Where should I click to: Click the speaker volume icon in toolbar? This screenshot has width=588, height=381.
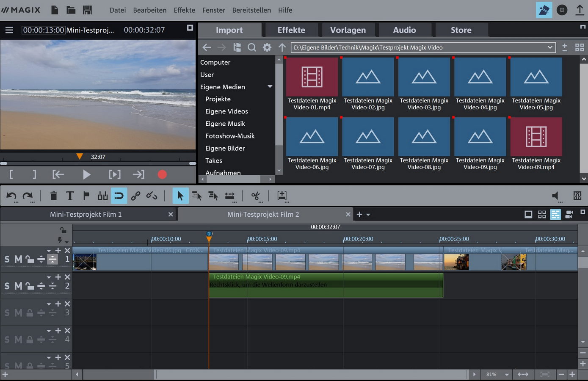[555, 196]
